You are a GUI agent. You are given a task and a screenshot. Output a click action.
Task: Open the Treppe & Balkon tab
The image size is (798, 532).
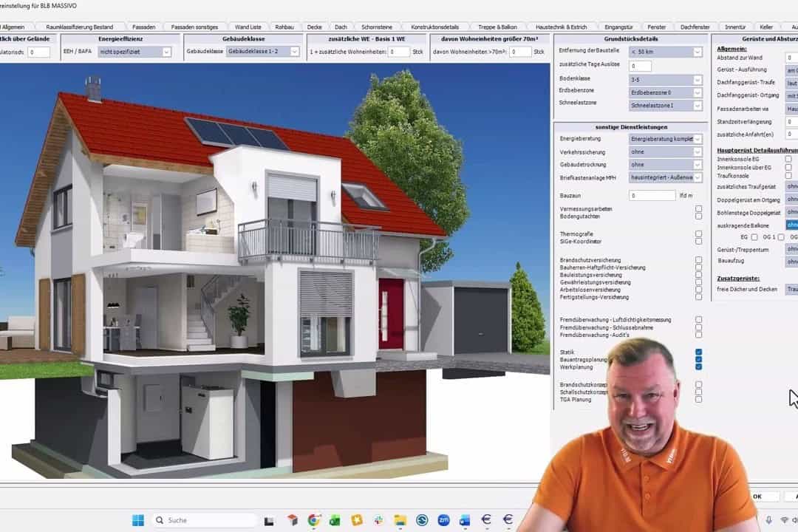point(497,27)
